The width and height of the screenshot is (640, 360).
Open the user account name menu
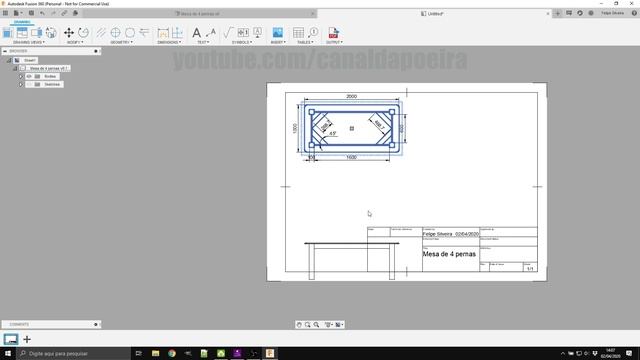[x=612, y=13]
